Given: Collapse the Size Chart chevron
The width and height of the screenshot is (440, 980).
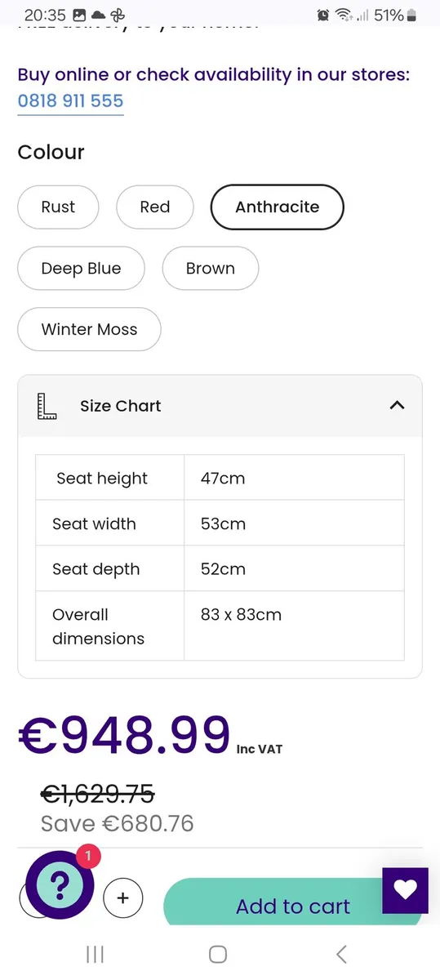Looking at the screenshot, I should click(x=397, y=405).
